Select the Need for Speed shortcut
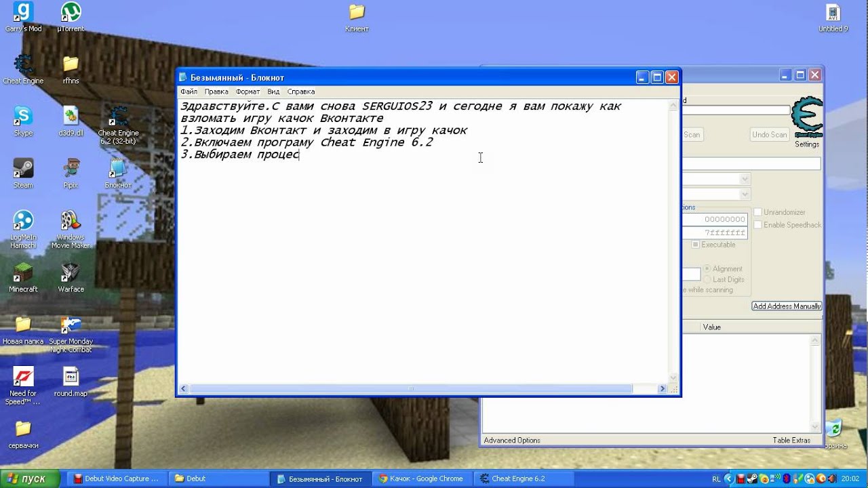 [x=23, y=386]
